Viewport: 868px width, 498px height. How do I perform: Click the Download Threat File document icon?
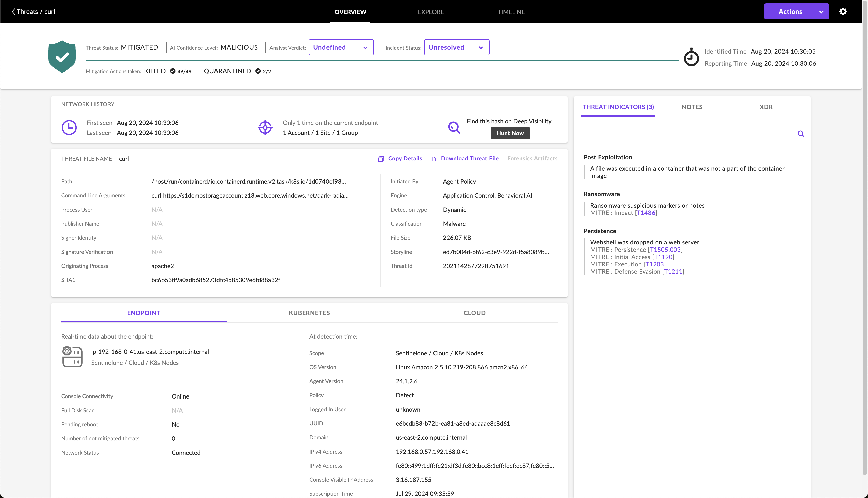434,159
